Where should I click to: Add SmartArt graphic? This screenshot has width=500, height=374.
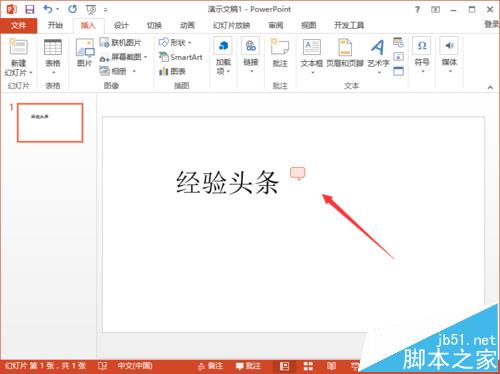[x=181, y=57]
